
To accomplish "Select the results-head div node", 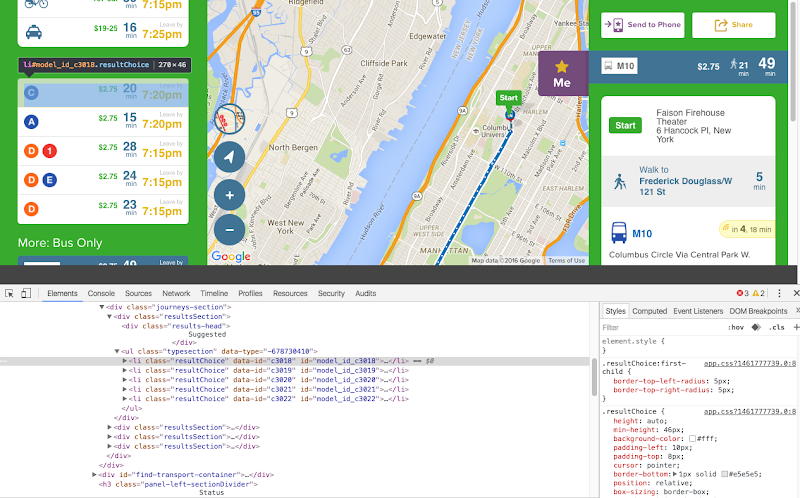I will 176,326.
